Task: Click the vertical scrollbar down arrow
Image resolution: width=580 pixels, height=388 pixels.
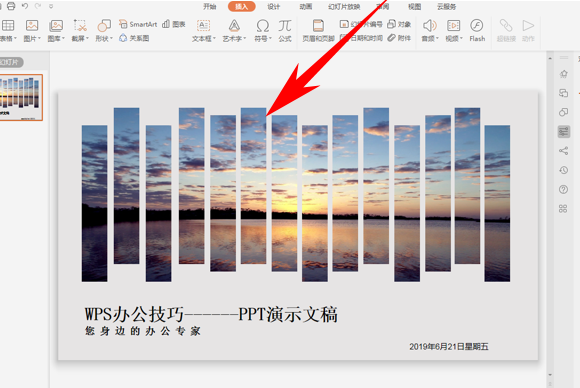Action: (x=550, y=375)
